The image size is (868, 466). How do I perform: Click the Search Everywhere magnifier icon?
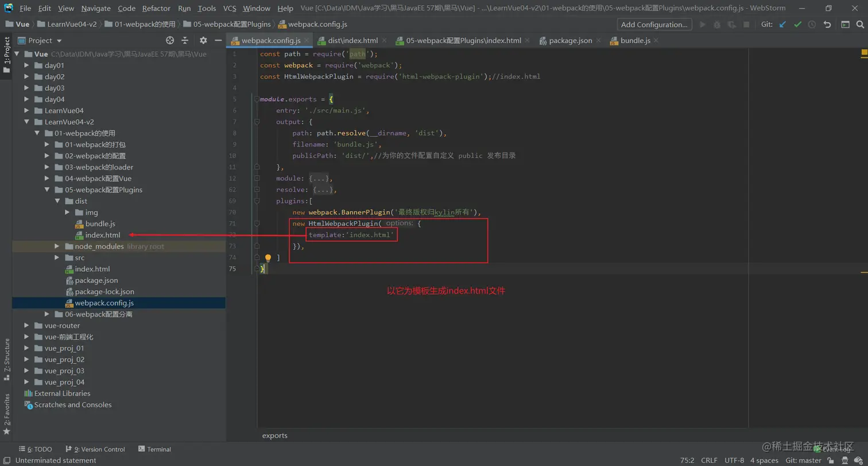[x=860, y=25]
